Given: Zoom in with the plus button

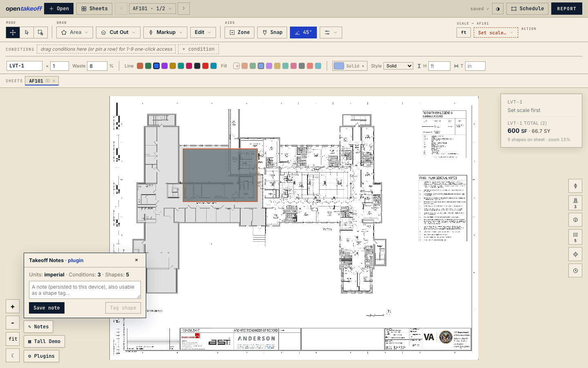Looking at the screenshot, I should pyautogui.click(x=13, y=307).
